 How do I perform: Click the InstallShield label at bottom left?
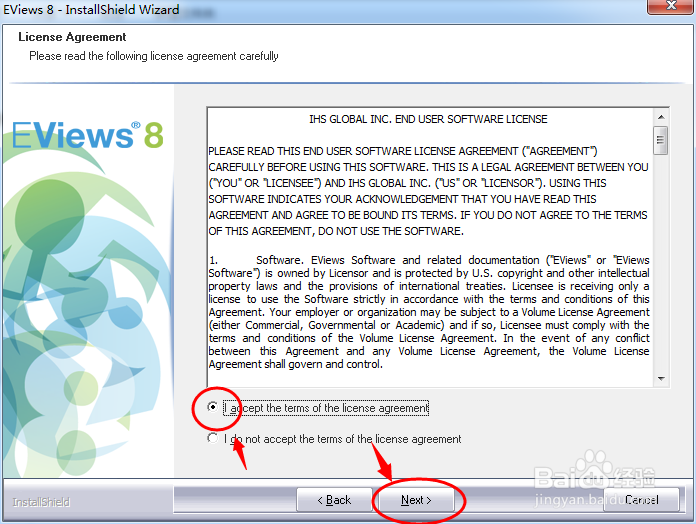click(x=41, y=502)
